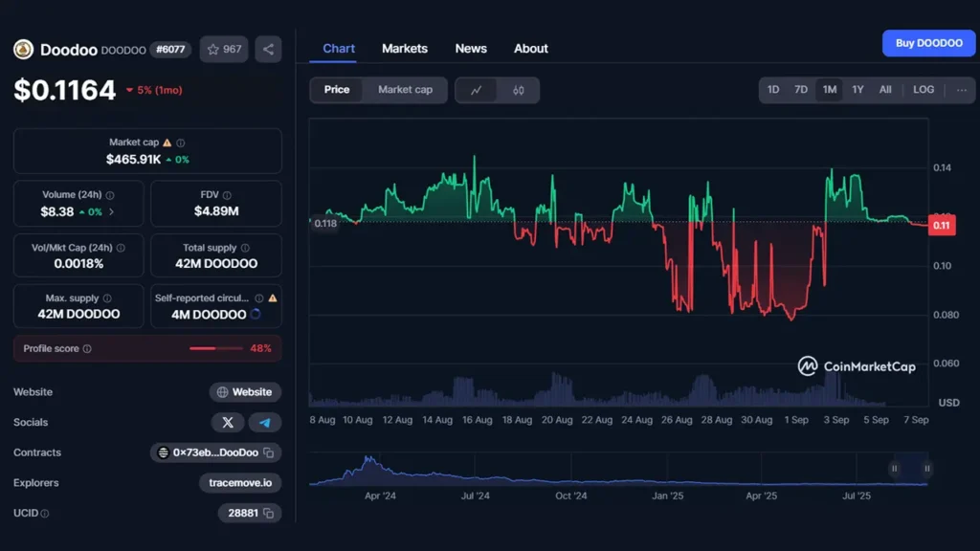Click the 28881 UCID number
The width and height of the screenshot is (980, 551).
(x=243, y=514)
